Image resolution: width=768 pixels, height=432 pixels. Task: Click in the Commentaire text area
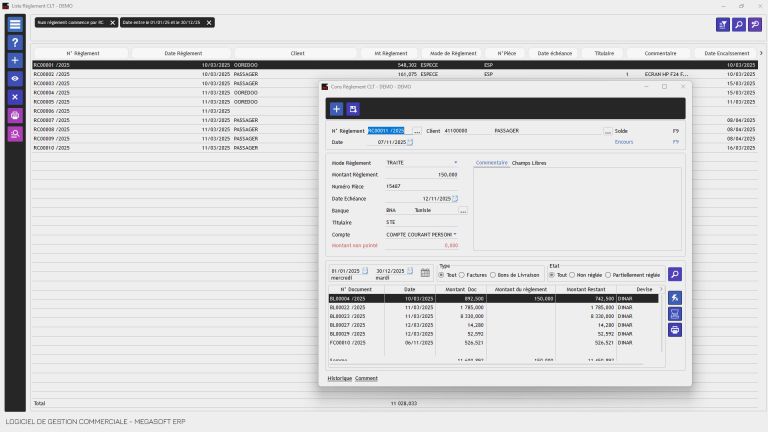coord(577,209)
